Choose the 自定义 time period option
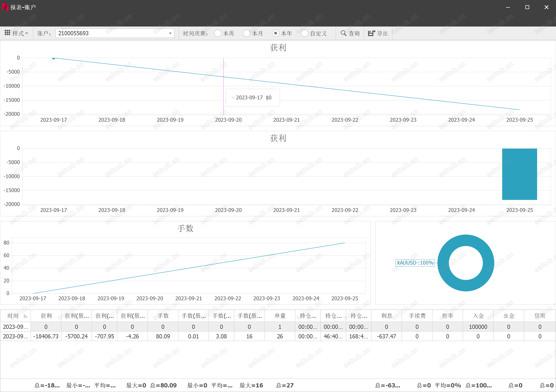The height and width of the screenshot is (392, 556). [305, 33]
